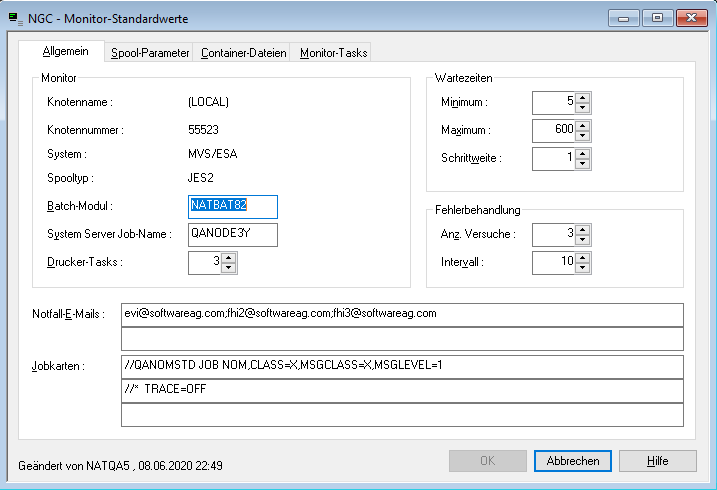The height and width of the screenshot is (490, 717).
Task: Decrease the Maximum wait time
Action: (x=582, y=136)
